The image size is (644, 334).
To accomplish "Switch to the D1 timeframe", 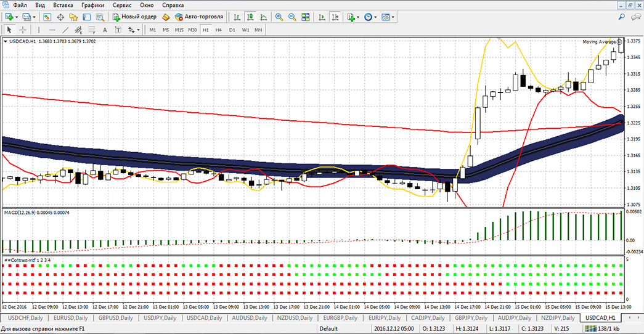I will pyautogui.click(x=232, y=30).
